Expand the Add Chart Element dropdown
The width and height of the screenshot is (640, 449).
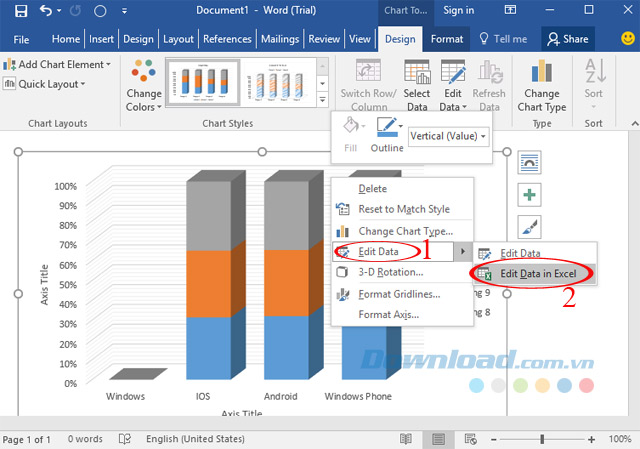click(x=60, y=64)
